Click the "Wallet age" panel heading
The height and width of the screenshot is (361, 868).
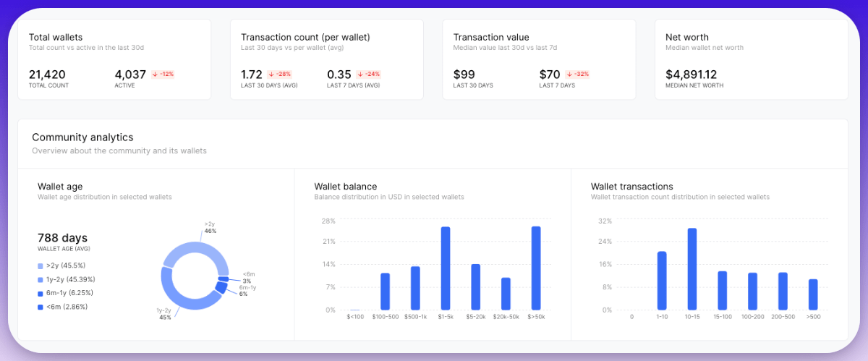pyautogui.click(x=60, y=186)
